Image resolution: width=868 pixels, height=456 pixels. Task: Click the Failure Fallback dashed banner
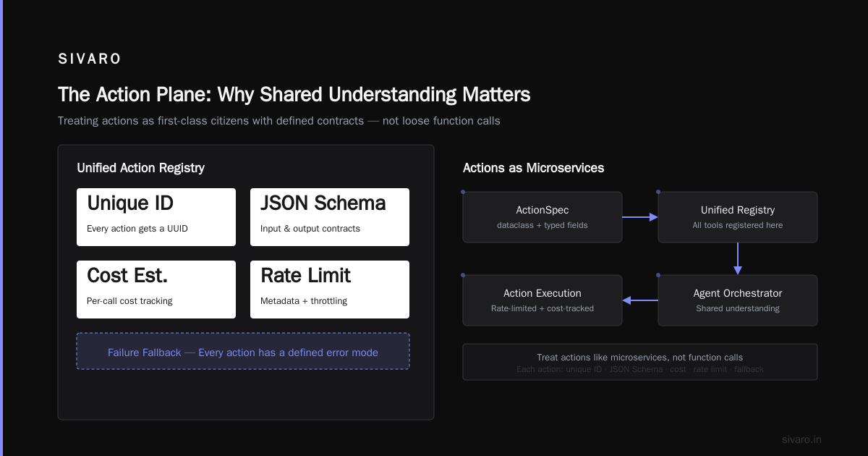pos(243,351)
